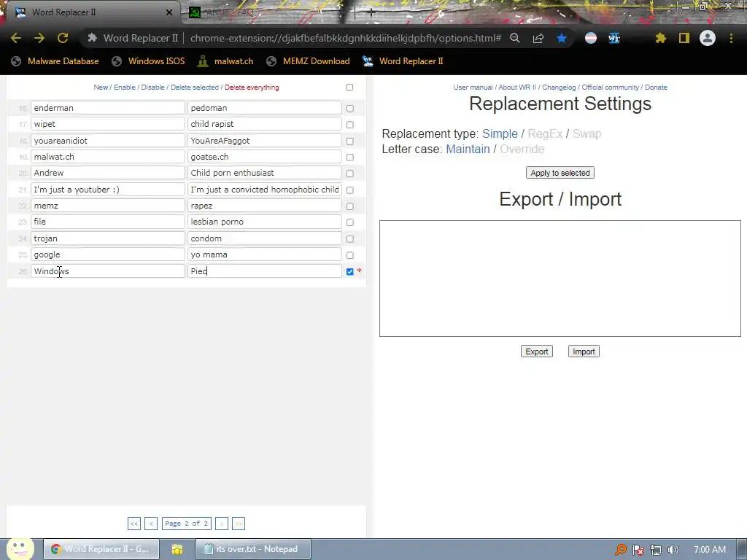Open the volume speaker tray icon
The height and width of the screenshot is (560, 747).
pos(673,550)
